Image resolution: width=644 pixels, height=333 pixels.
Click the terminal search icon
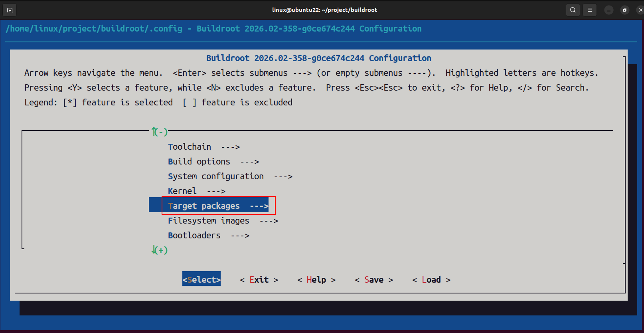(573, 10)
